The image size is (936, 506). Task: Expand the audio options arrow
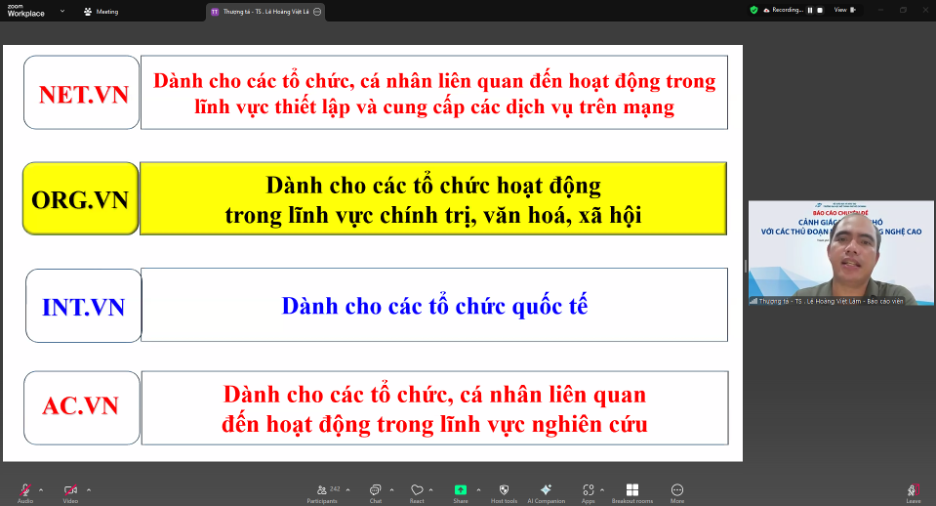[41, 489]
